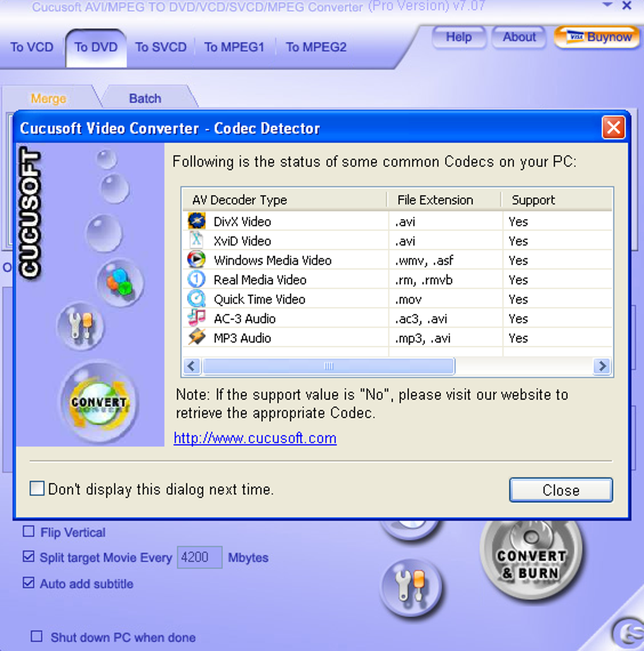Select the XviD Video row text
Viewport: 644px width, 651px height.
242,241
